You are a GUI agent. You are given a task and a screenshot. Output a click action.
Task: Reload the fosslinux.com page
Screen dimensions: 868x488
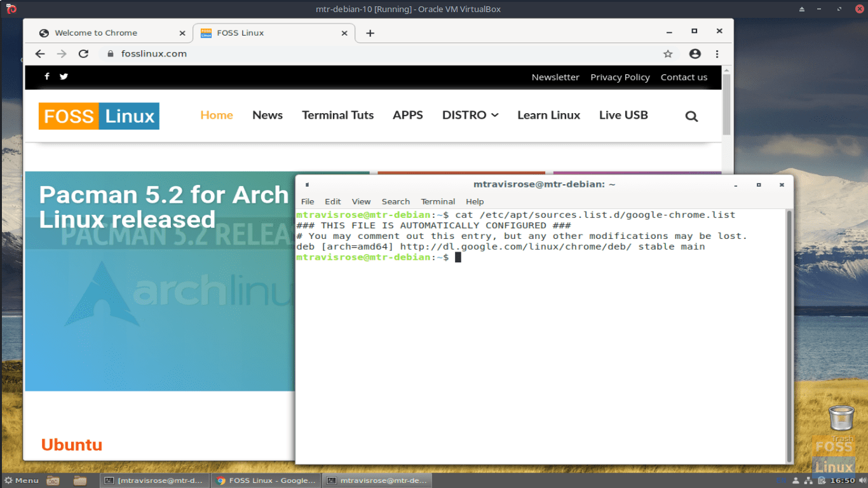click(83, 54)
